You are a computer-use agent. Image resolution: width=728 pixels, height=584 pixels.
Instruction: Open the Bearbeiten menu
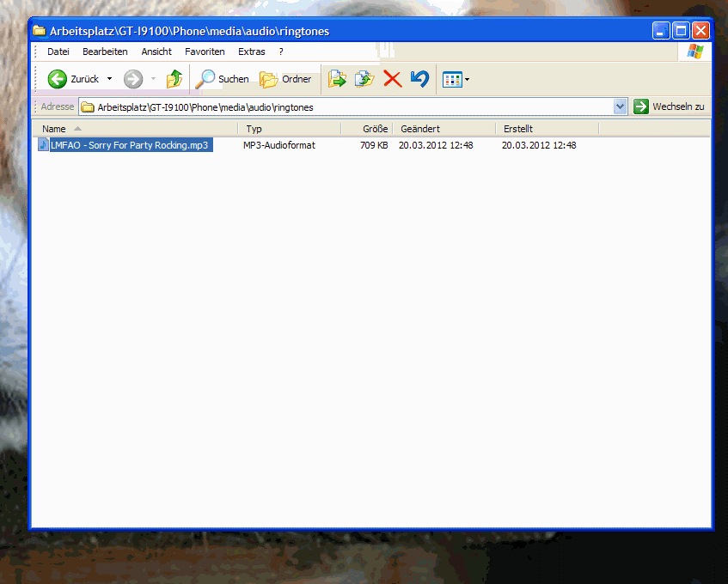tap(105, 52)
